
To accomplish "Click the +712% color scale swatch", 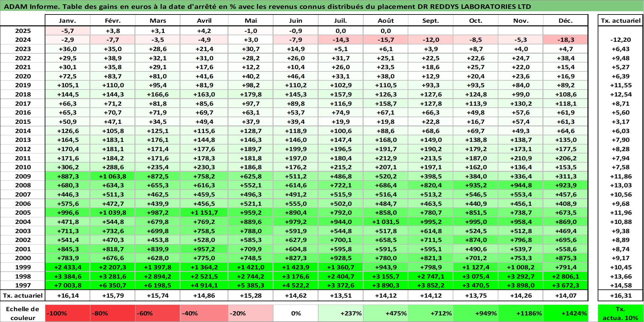I will tap(431, 313).
